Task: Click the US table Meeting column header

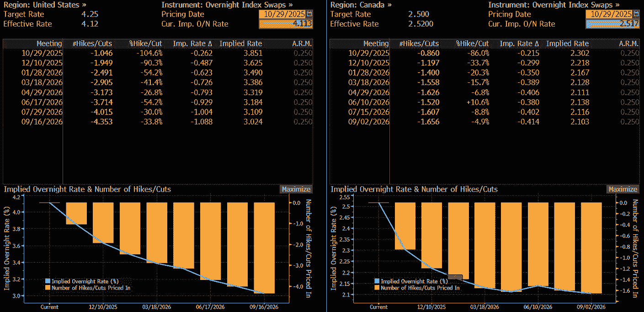Action: pos(49,43)
